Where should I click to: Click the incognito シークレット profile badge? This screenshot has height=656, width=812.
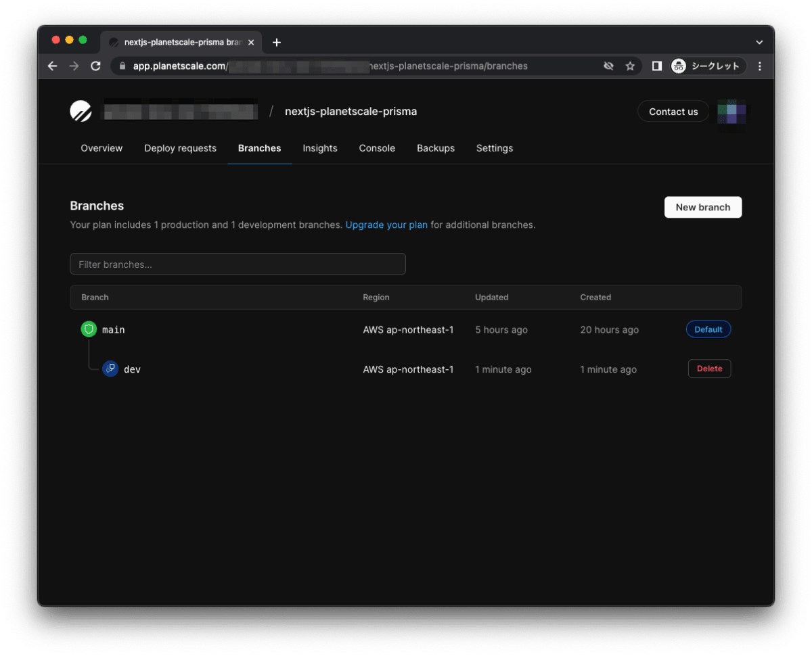[x=708, y=66]
